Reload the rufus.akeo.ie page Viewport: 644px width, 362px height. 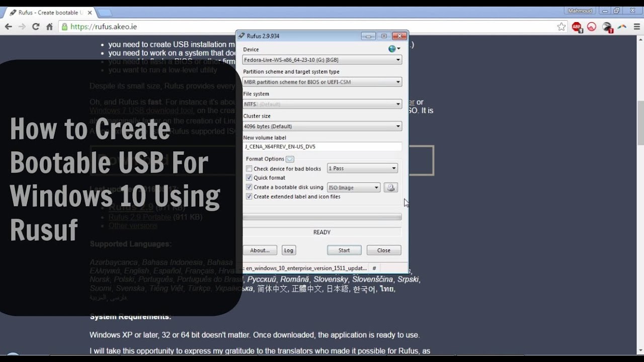(36, 27)
